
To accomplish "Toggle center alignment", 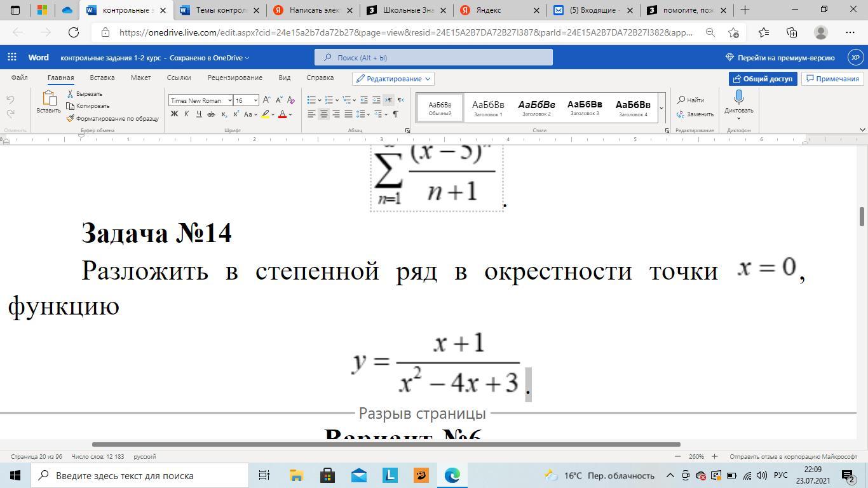I will [323, 114].
